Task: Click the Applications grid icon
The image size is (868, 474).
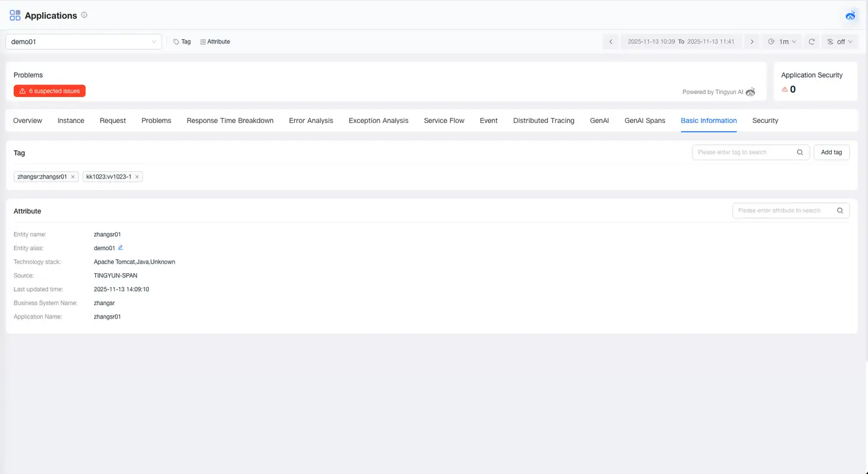Action: pos(15,16)
